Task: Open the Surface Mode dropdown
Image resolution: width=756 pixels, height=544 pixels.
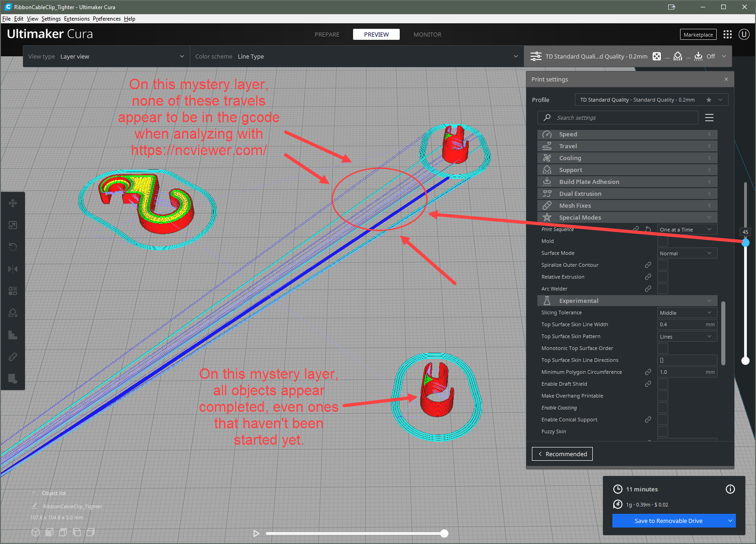Action: [687, 253]
